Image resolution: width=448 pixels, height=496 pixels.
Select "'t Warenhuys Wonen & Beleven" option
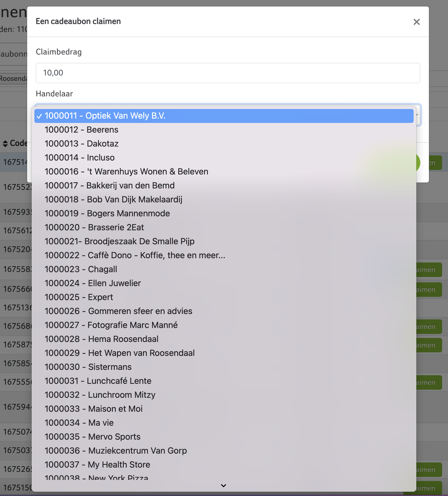(x=224, y=172)
